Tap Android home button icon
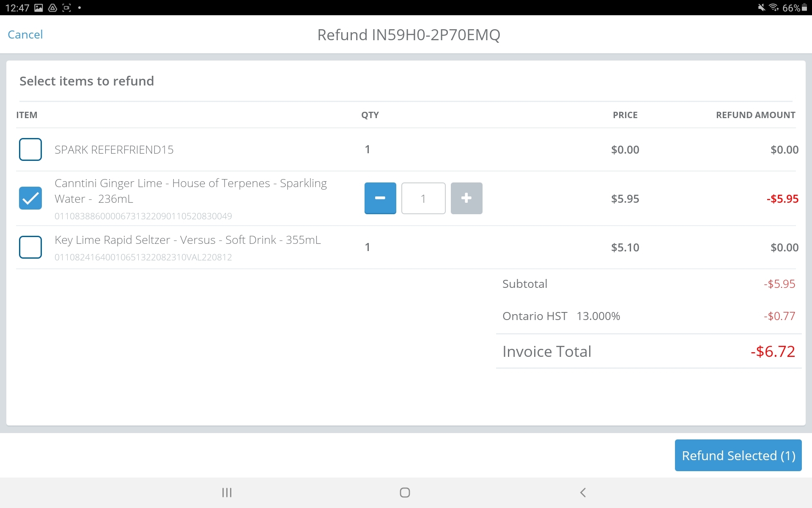The image size is (812, 508). tap(405, 492)
